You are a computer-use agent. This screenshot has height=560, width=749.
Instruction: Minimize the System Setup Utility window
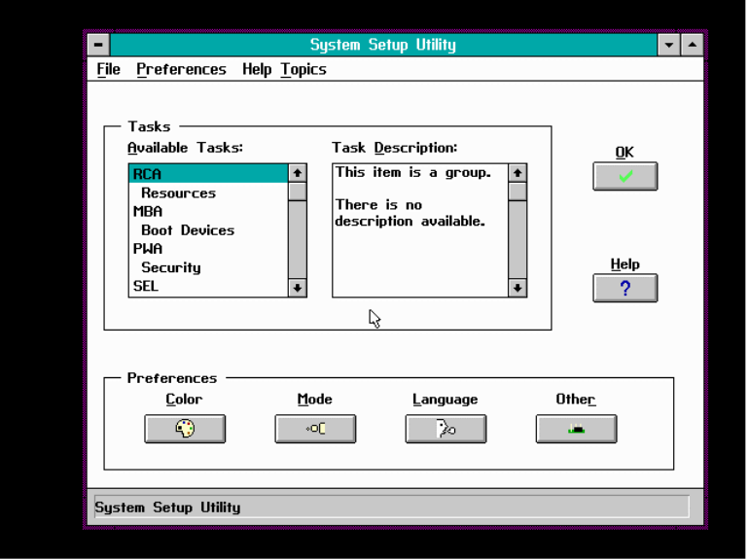(669, 45)
